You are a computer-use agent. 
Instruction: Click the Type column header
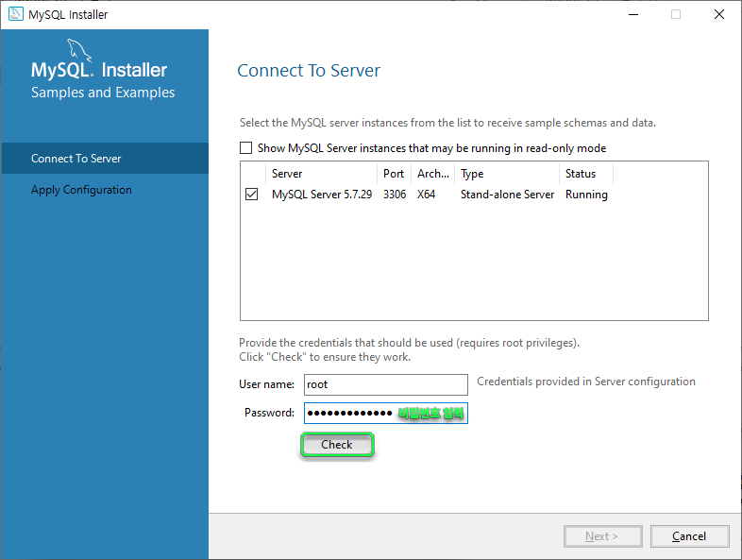click(507, 174)
